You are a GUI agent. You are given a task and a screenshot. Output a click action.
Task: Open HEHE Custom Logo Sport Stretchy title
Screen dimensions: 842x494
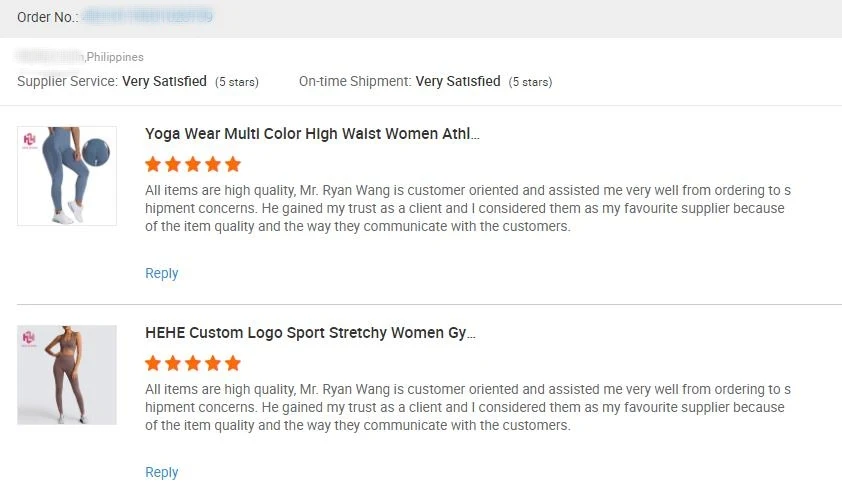tap(310, 332)
